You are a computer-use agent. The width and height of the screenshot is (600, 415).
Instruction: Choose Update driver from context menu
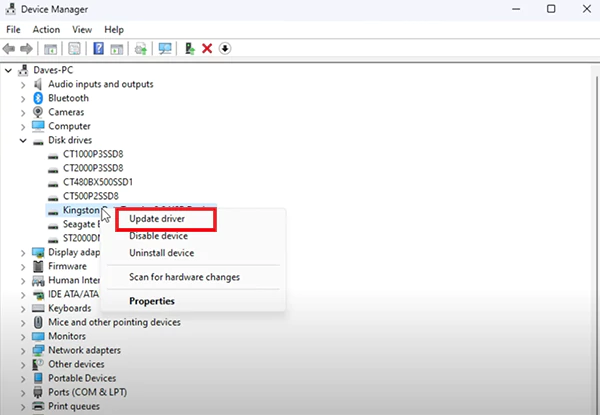click(x=157, y=219)
